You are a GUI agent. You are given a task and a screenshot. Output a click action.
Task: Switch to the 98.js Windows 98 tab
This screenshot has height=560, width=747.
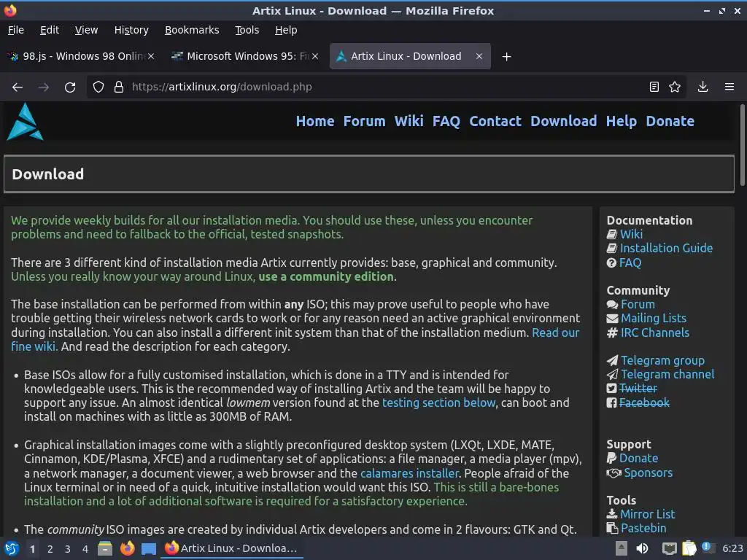81,56
